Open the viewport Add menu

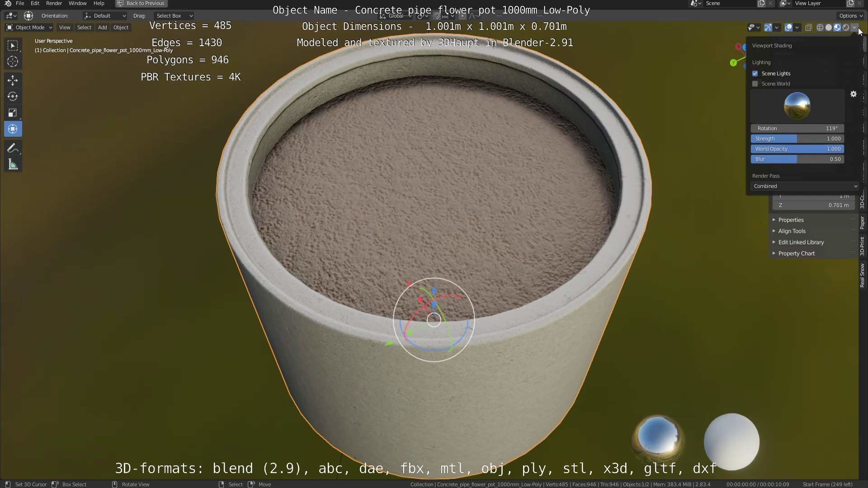[x=103, y=28]
